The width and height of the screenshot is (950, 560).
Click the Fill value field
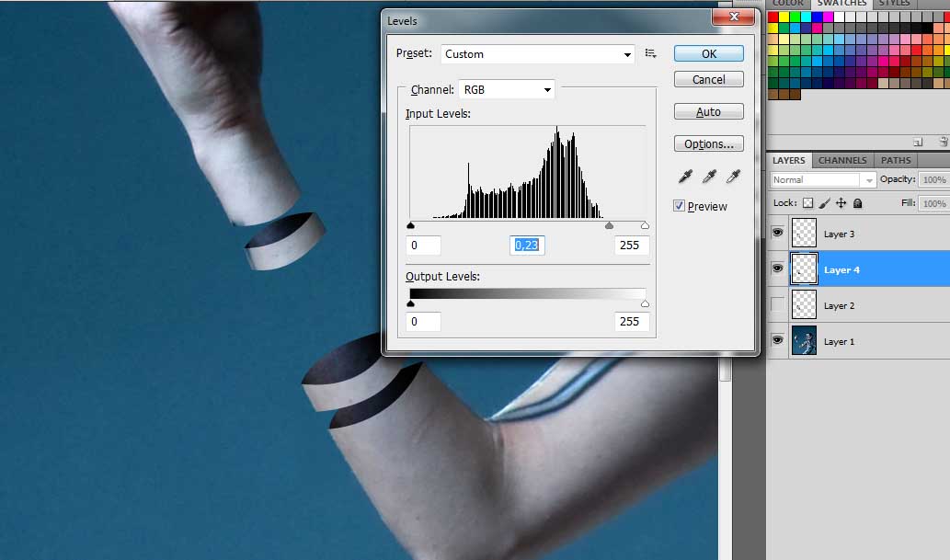(x=934, y=203)
